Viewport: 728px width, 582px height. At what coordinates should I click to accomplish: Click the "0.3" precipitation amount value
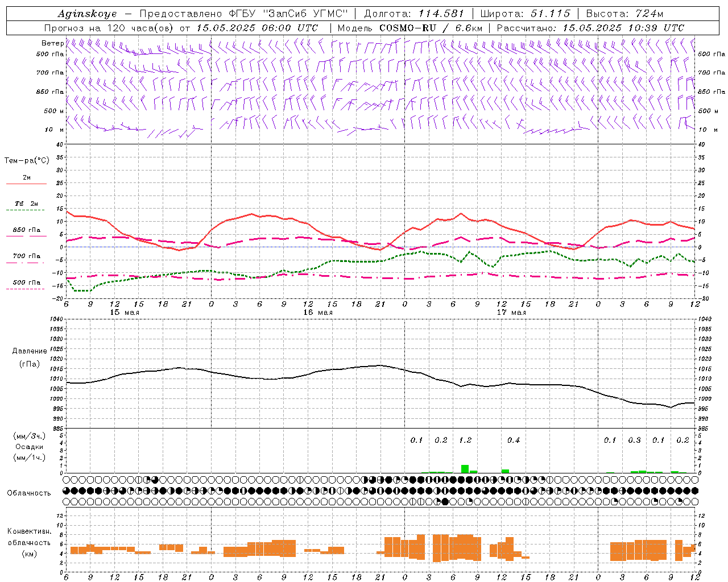coord(634,440)
